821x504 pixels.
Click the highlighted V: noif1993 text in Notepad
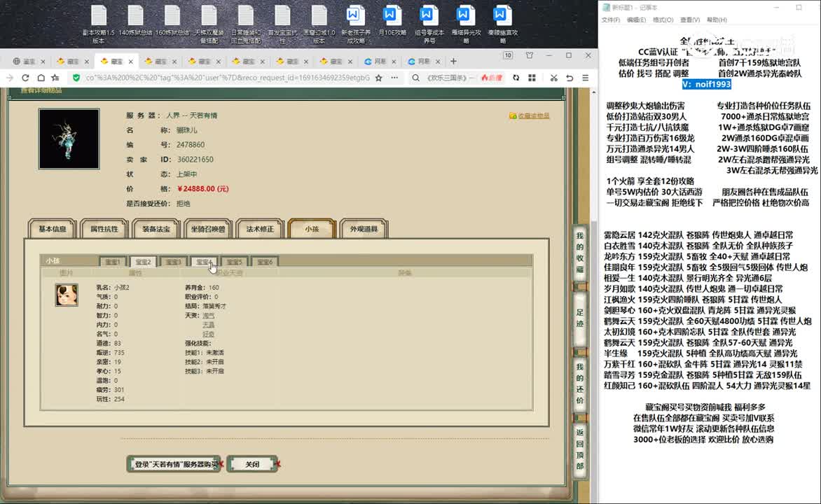pos(706,84)
